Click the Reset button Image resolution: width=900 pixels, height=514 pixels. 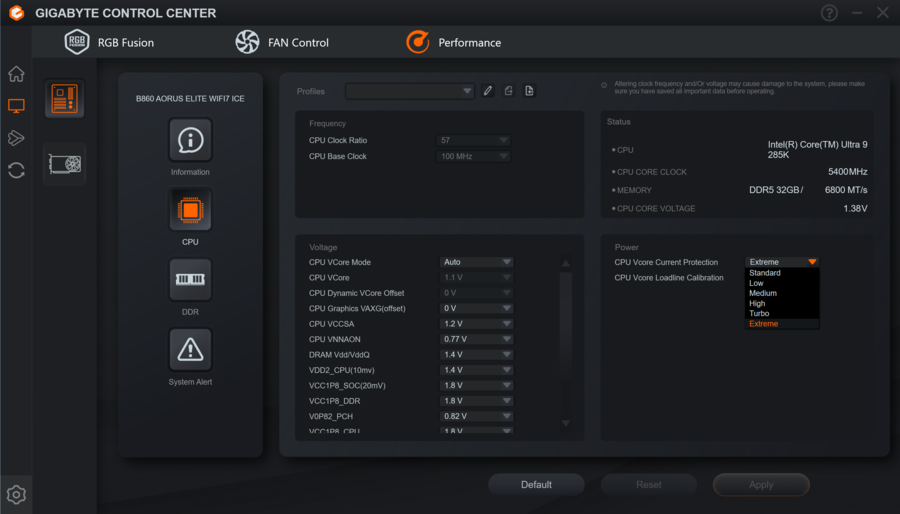tap(649, 485)
